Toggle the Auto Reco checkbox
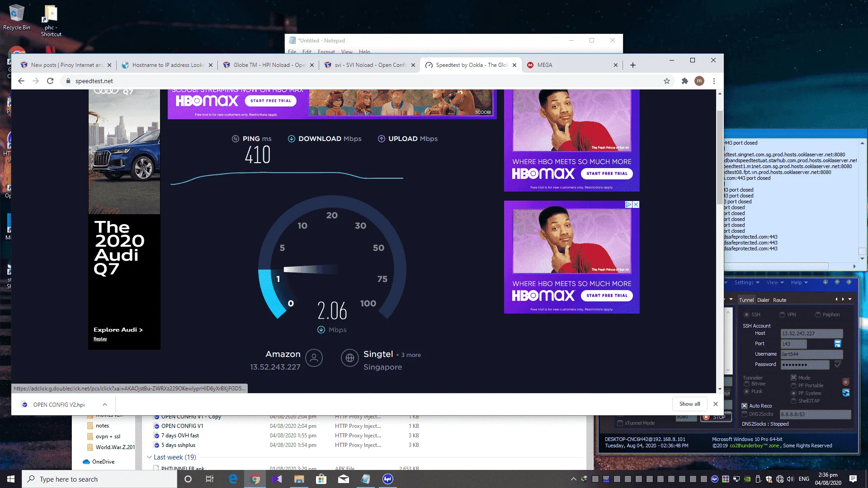Viewport: 868px width, 488px height. pyautogui.click(x=744, y=406)
